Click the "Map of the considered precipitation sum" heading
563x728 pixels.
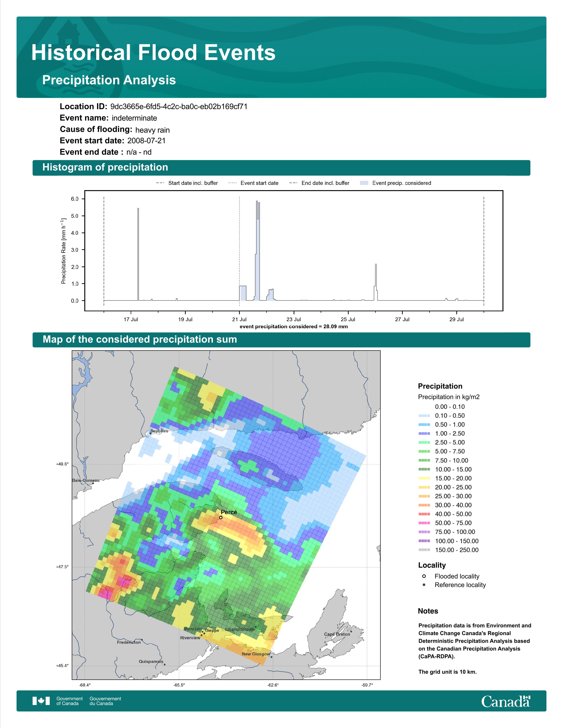pyautogui.click(x=140, y=339)
